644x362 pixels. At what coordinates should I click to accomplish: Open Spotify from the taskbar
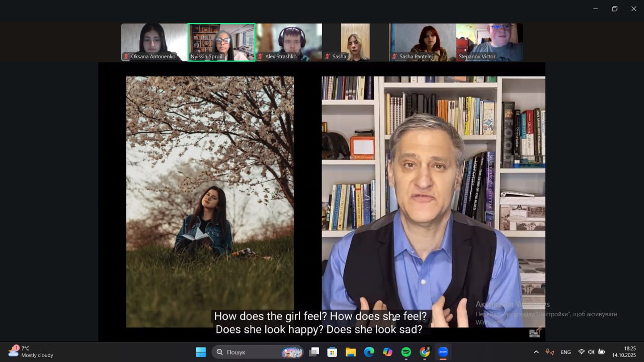[406, 352]
